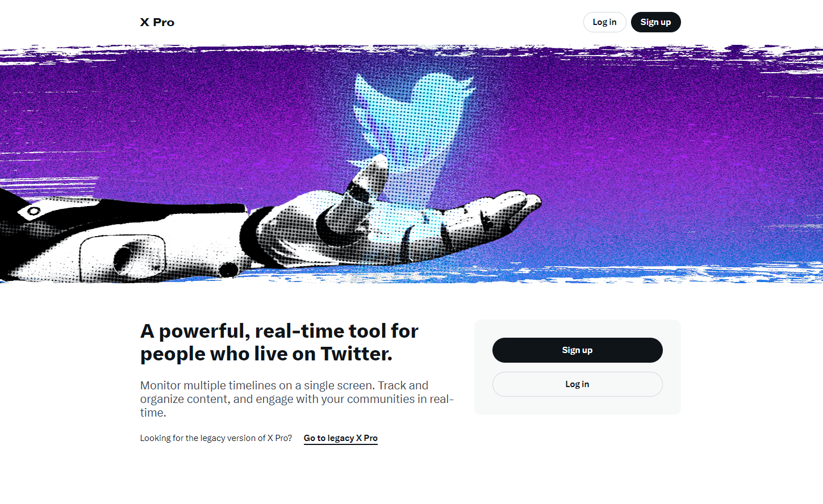
Task: Click the 'A powerful, real-time tool' headline
Action: point(279,342)
